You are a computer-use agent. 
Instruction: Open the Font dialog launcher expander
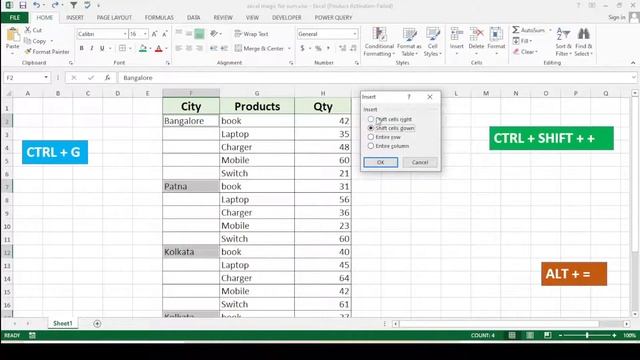pyautogui.click(x=168, y=63)
